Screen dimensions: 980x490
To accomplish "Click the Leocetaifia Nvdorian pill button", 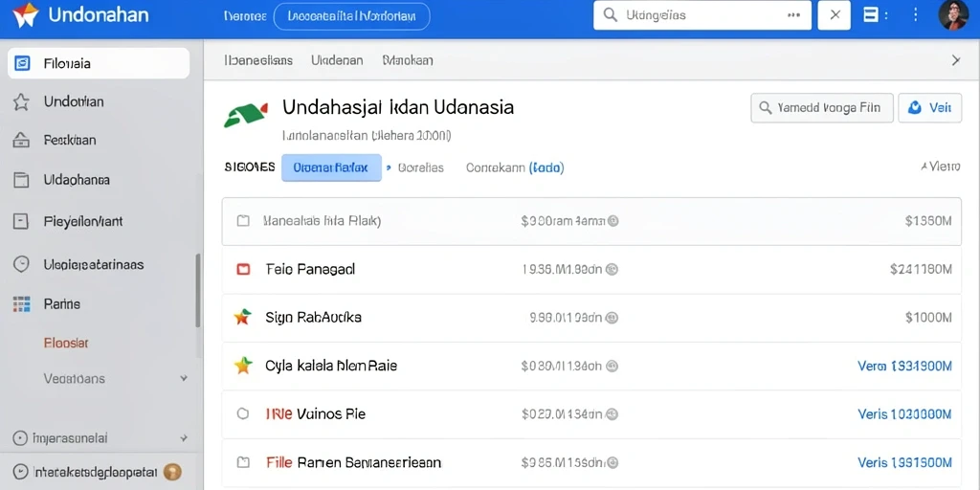I will (352, 16).
